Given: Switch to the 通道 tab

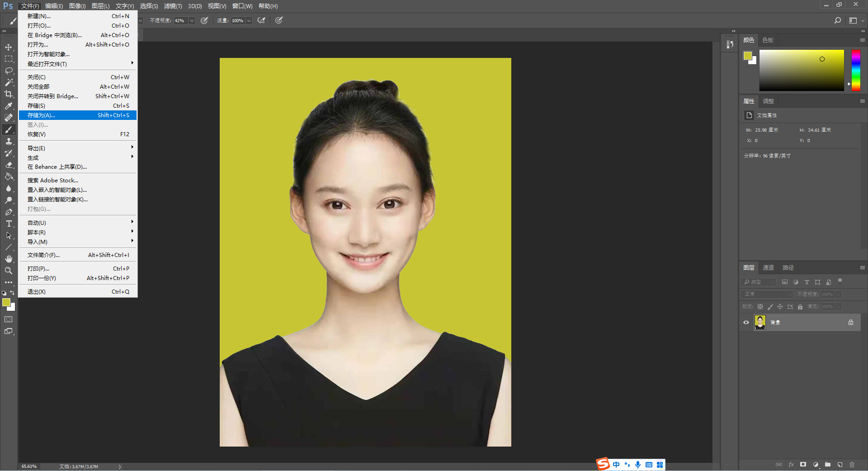Looking at the screenshot, I should (x=768, y=267).
